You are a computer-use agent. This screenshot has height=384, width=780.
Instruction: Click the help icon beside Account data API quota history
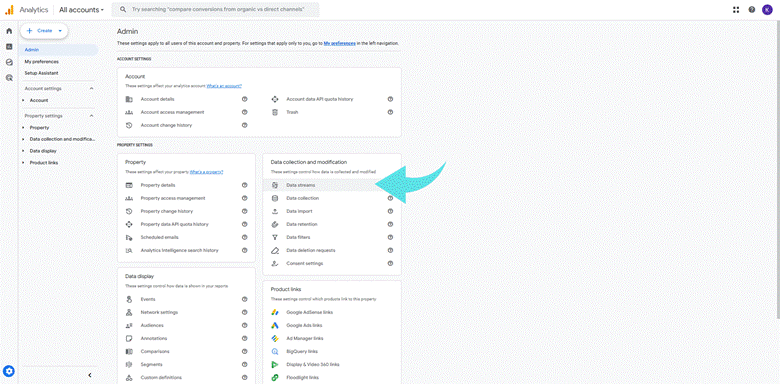tap(390, 99)
